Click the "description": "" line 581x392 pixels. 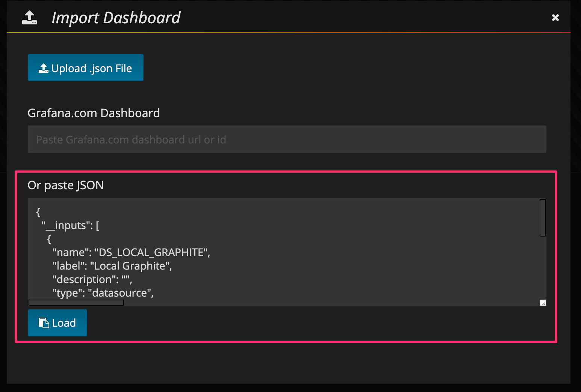coord(92,279)
